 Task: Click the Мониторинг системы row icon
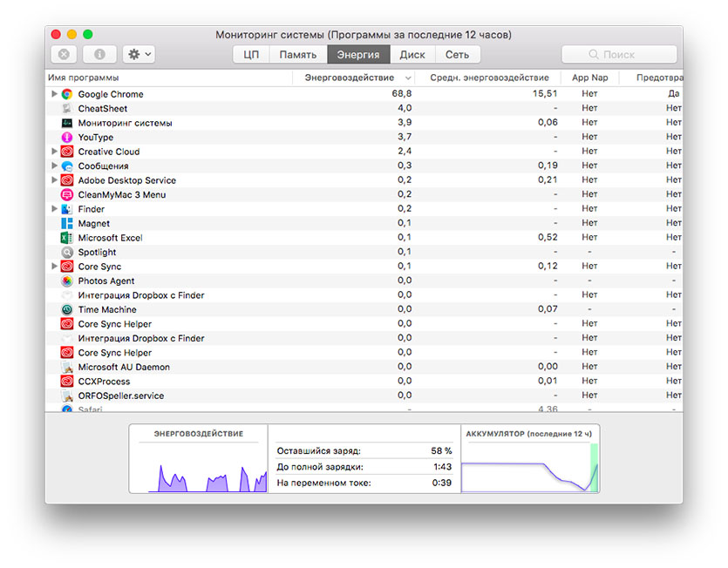(67, 123)
